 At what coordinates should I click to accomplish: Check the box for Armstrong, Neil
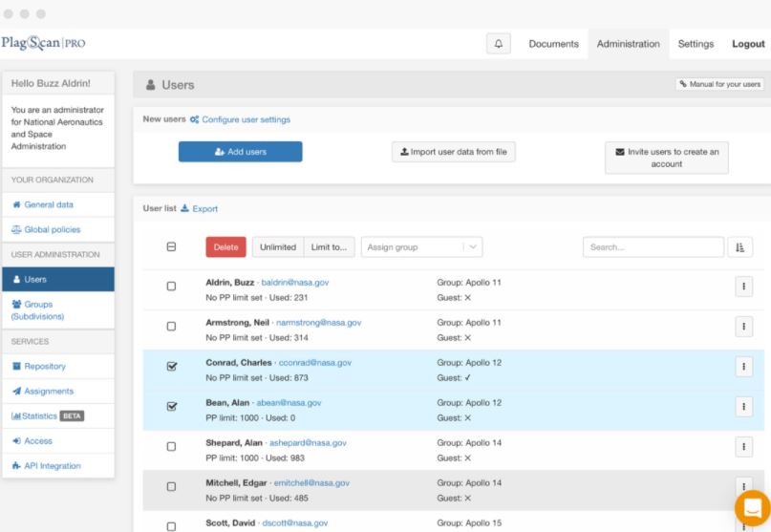pos(171,327)
